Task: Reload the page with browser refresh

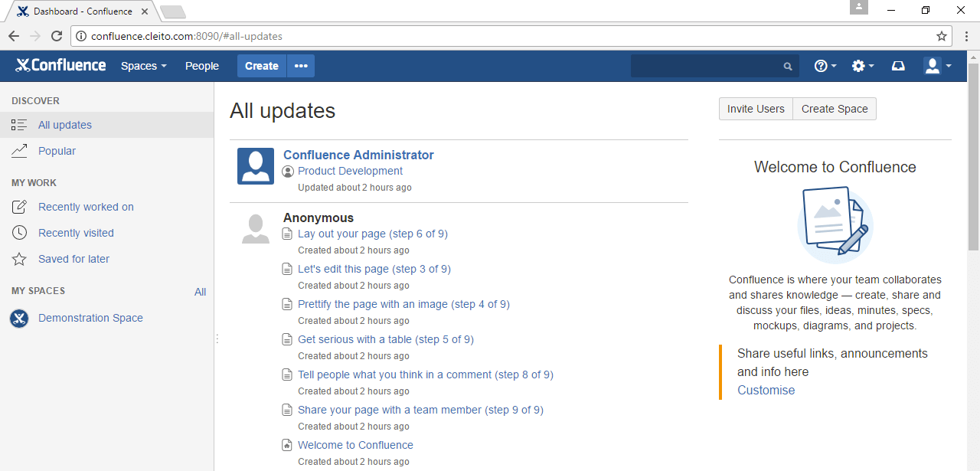Action: click(x=57, y=36)
